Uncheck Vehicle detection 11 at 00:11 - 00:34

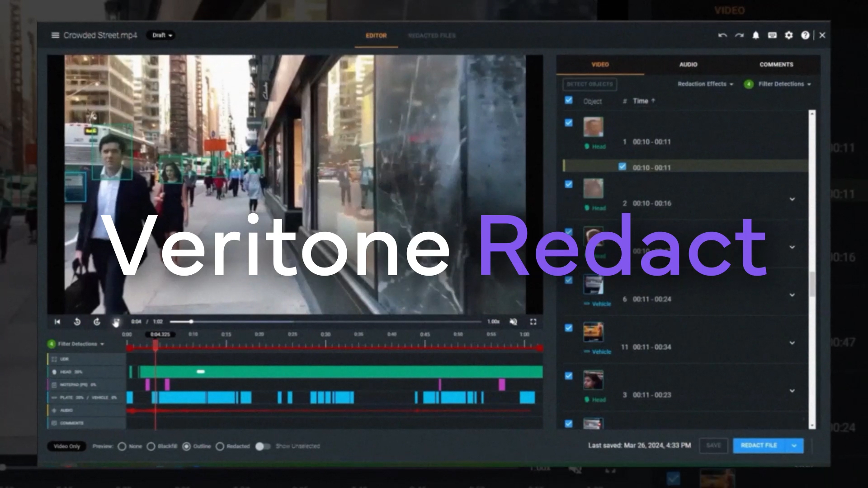(x=569, y=328)
